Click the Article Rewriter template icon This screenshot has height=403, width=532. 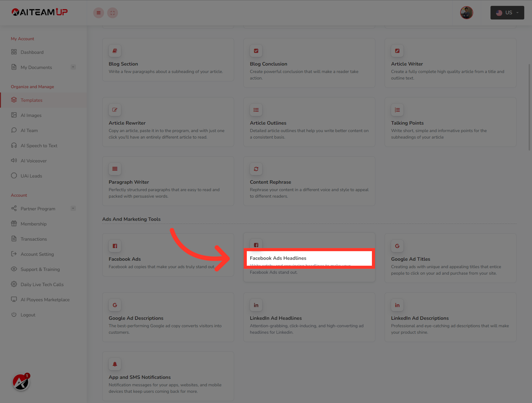coord(115,110)
